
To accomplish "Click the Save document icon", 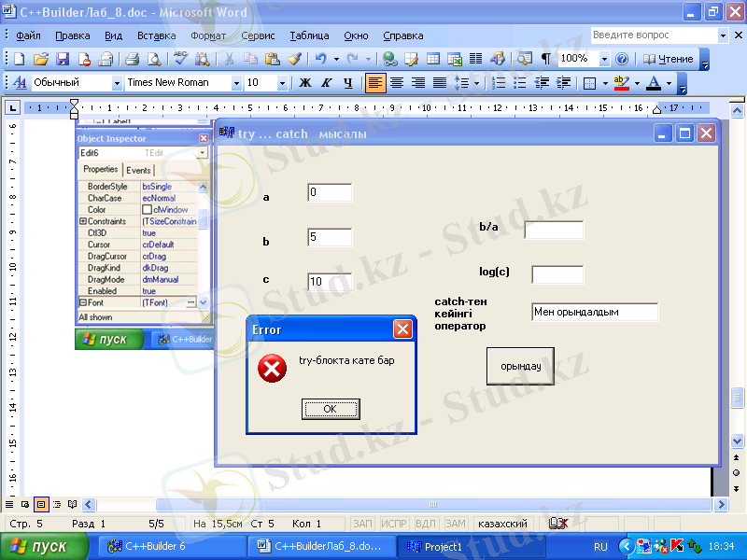I will click(x=63, y=59).
